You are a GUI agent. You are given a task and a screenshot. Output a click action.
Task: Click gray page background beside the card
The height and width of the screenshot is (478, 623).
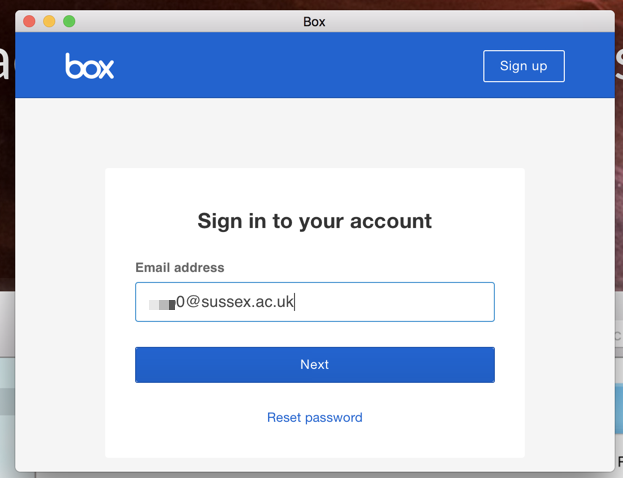[60, 278]
